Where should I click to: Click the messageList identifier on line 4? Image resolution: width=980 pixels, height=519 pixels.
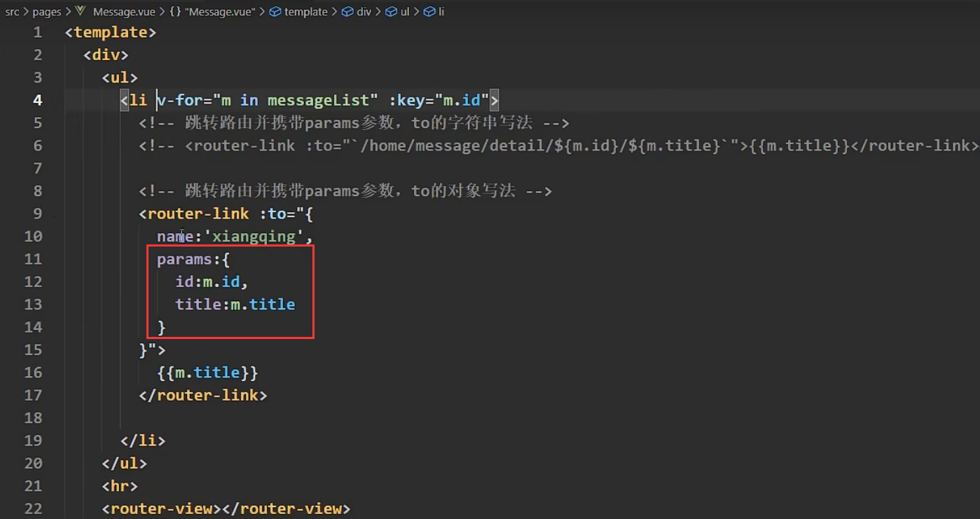coord(318,100)
